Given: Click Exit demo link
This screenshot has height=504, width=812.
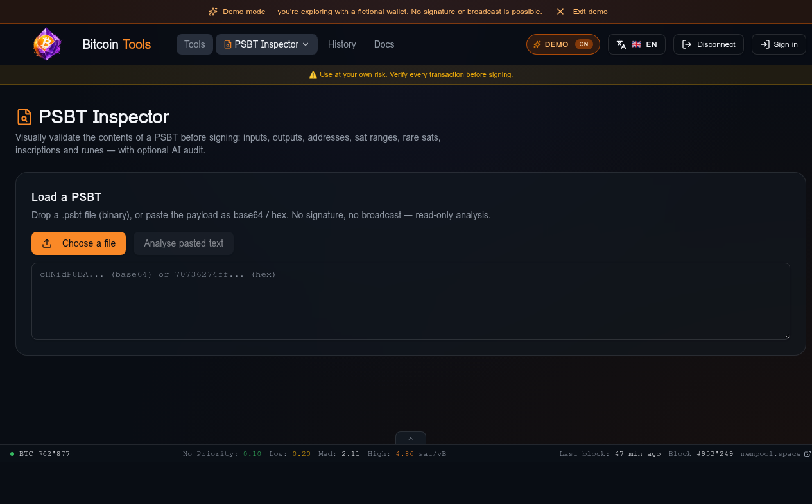Looking at the screenshot, I should [590, 12].
